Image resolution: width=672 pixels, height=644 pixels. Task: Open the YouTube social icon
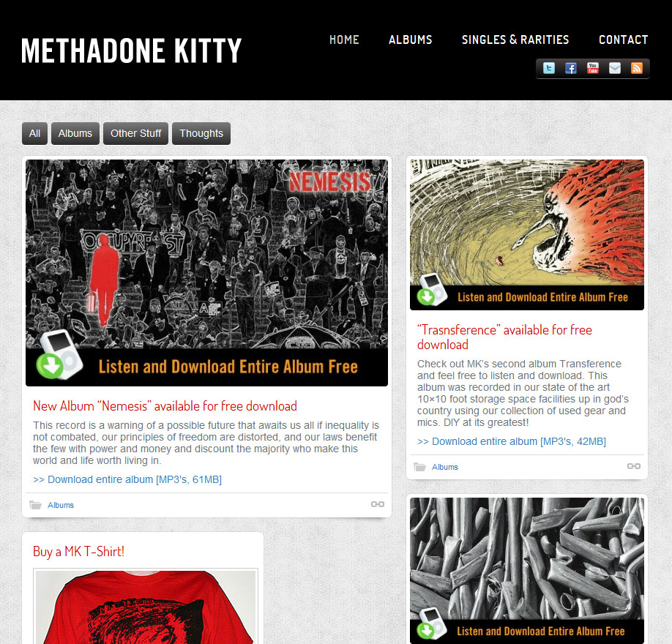click(592, 68)
